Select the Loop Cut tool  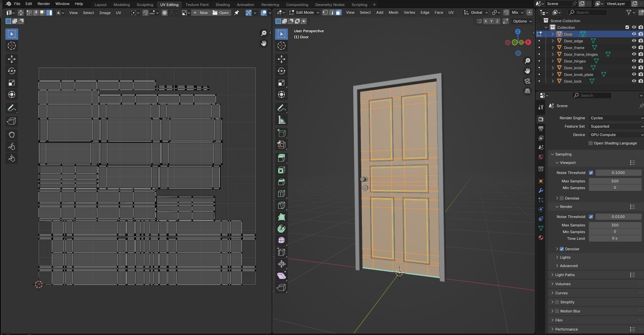(281, 194)
